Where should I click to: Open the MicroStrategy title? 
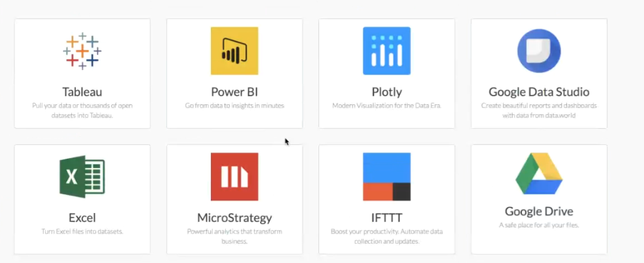click(235, 217)
